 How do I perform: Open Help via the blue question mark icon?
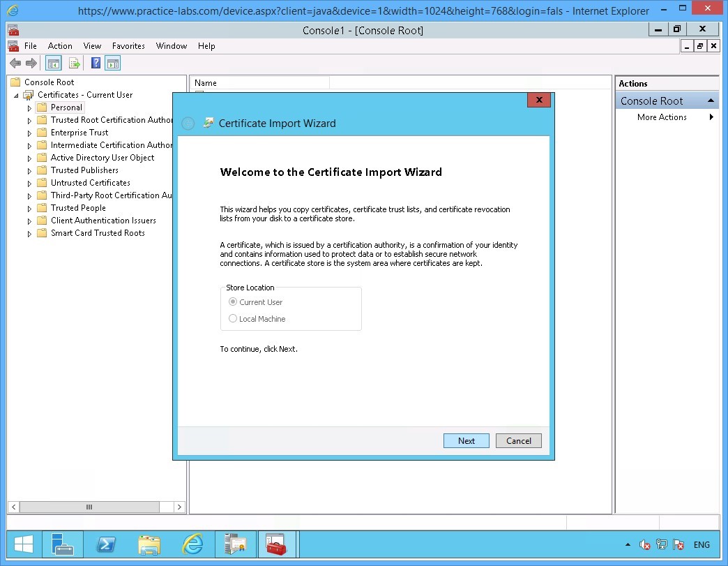tap(96, 64)
